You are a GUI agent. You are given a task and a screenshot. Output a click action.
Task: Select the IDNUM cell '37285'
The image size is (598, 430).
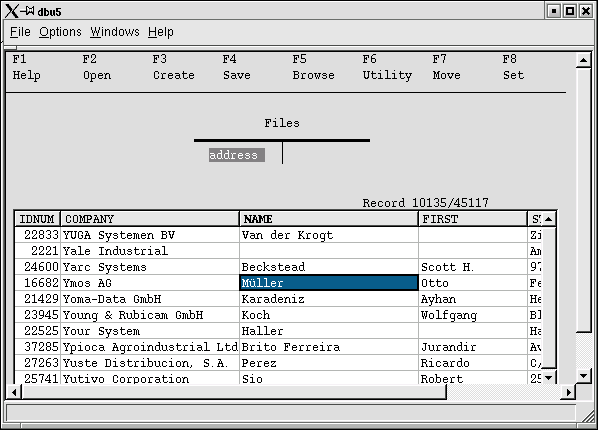37,347
